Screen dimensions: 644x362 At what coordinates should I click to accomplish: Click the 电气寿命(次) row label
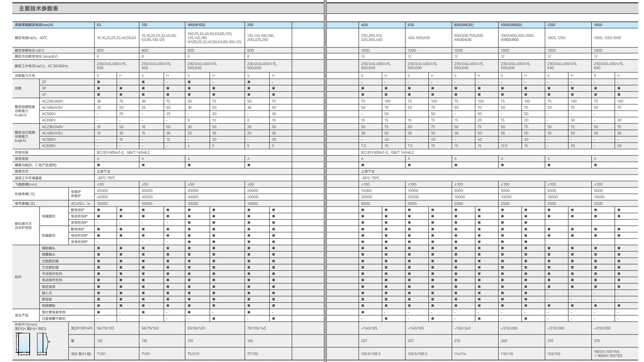pyautogui.click(x=25, y=204)
